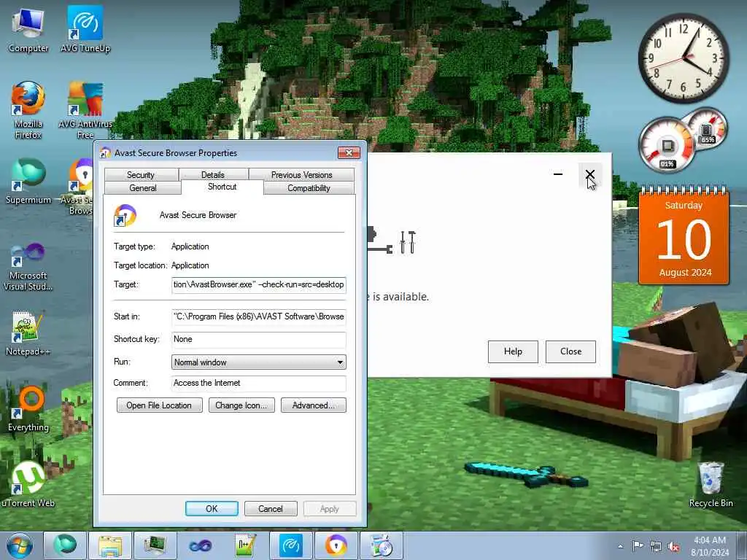This screenshot has width=747, height=560.
Task: Click the Start in input field
Action: [259, 316]
